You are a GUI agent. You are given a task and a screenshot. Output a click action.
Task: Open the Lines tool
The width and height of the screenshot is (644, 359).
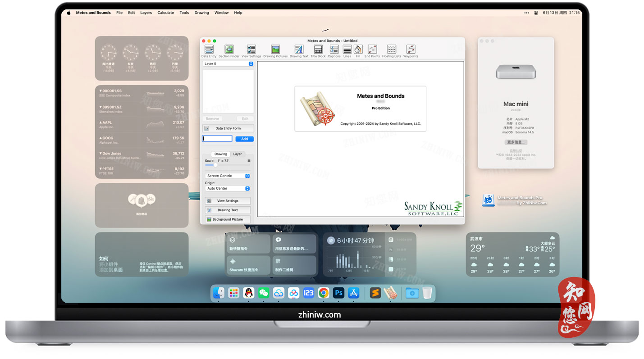pyautogui.click(x=347, y=51)
